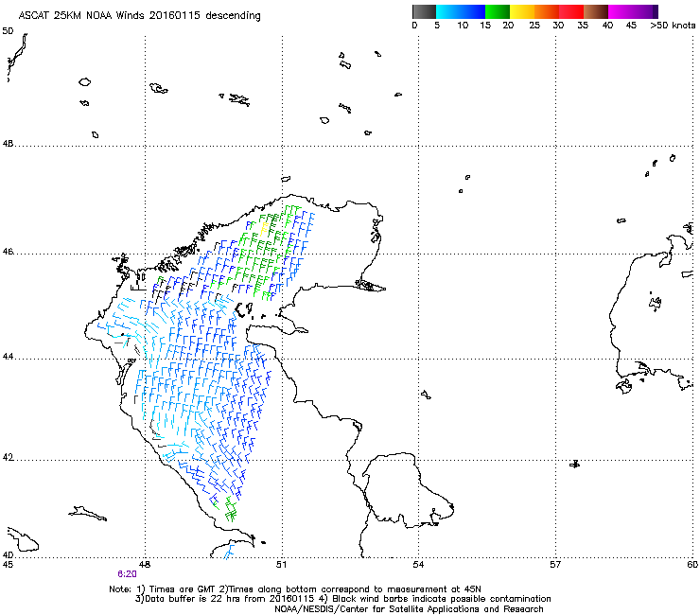The width and height of the screenshot is (700, 615).
Task: Click the gray 0-5 knots legend segment
Action: pos(424,11)
